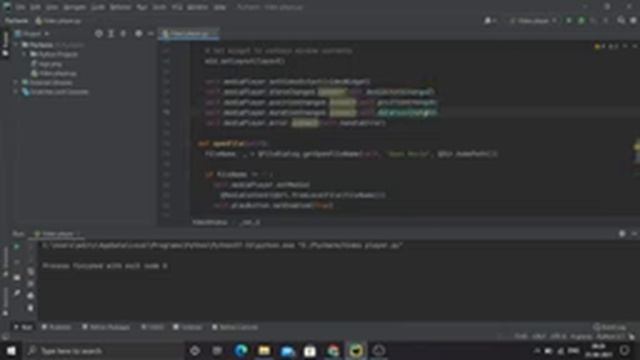Image resolution: width=640 pixels, height=360 pixels.
Task: Click the Select Opened File target icon
Action: pyautogui.click(x=98, y=34)
